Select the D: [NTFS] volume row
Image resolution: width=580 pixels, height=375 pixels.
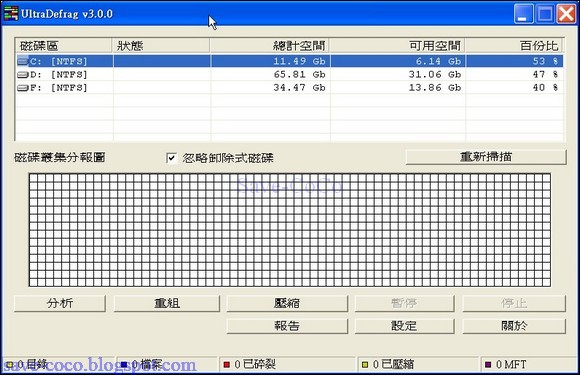pos(290,75)
